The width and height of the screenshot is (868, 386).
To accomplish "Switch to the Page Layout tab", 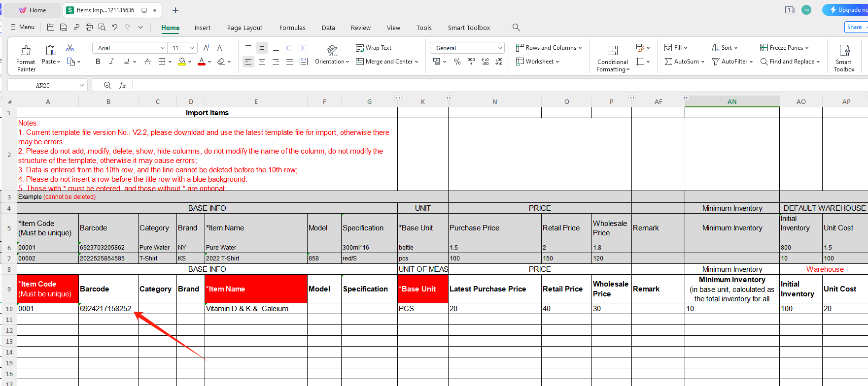I will click(x=244, y=28).
